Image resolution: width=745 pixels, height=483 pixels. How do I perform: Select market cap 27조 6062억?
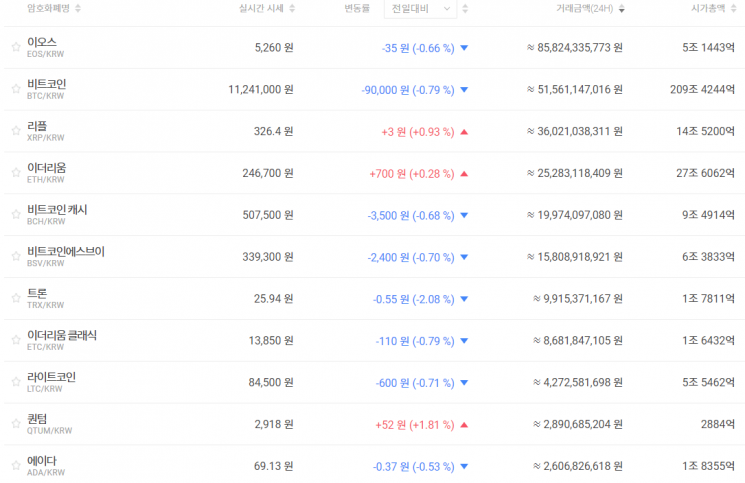[x=706, y=173]
